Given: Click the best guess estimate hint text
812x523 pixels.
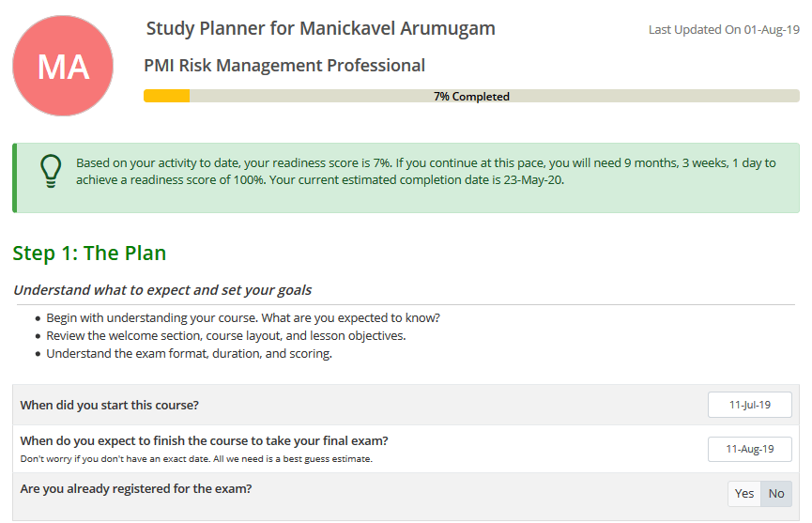Looking at the screenshot, I should pyautogui.click(x=196, y=459).
